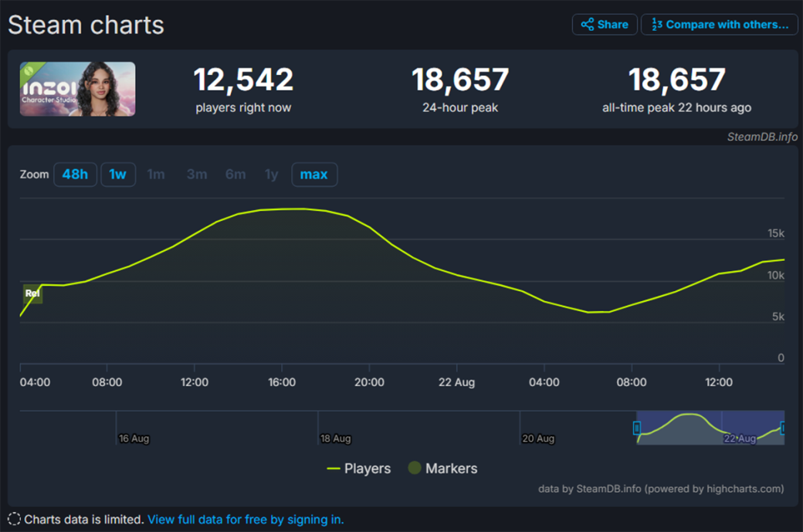The width and height of the screenshot is (803, 532).
Task: Open the sign-in link for full data
Action: (246, 520)
